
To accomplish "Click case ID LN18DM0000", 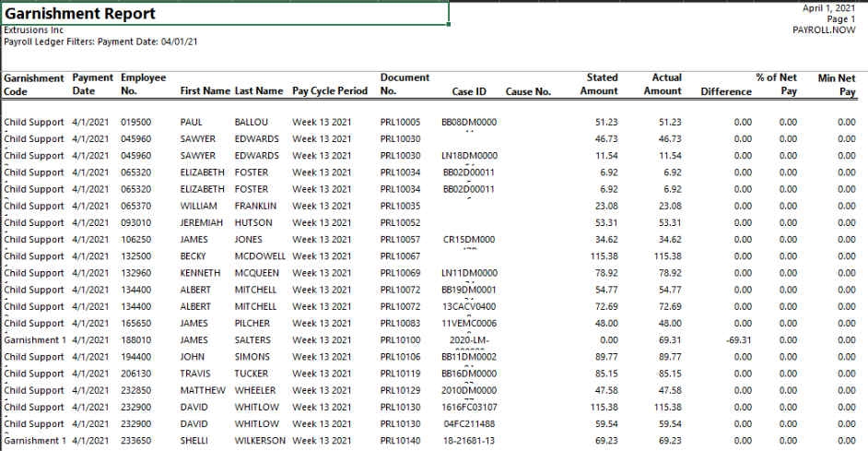I will coord(469,156).
